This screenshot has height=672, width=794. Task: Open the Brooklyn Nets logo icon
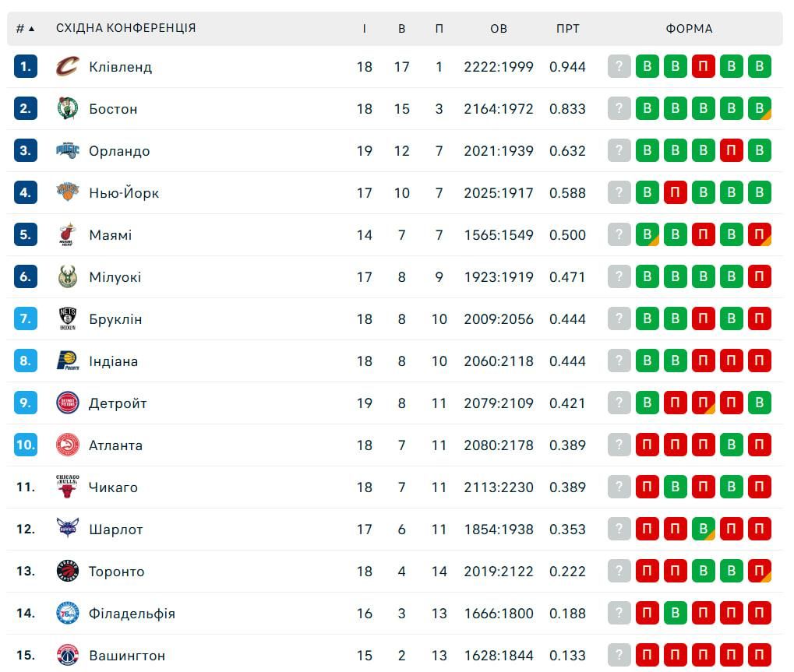click(67, 318)
